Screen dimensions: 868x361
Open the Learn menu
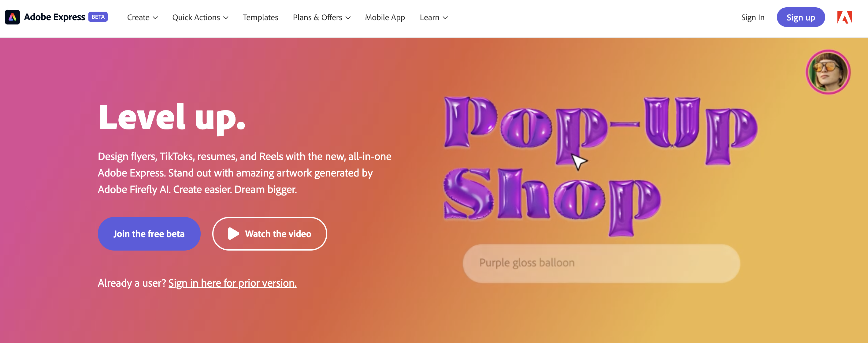[434, 17]
